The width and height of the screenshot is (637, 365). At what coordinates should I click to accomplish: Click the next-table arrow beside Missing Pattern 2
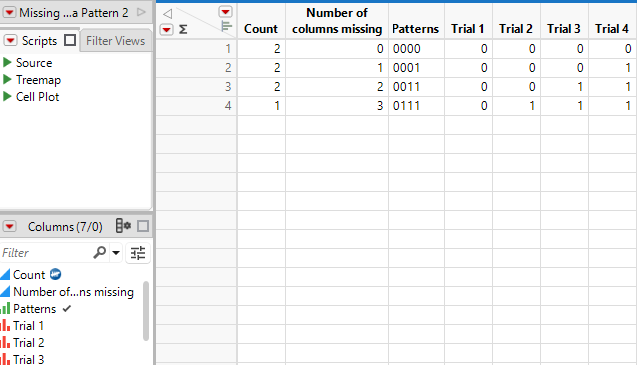(x=141, y=12)
